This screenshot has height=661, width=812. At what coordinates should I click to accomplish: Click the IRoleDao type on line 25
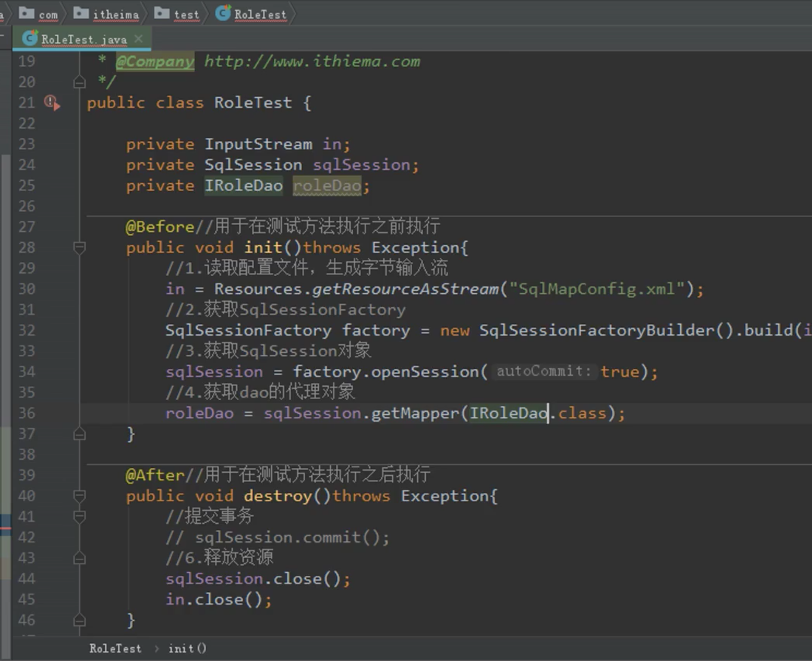coord(243,185)
